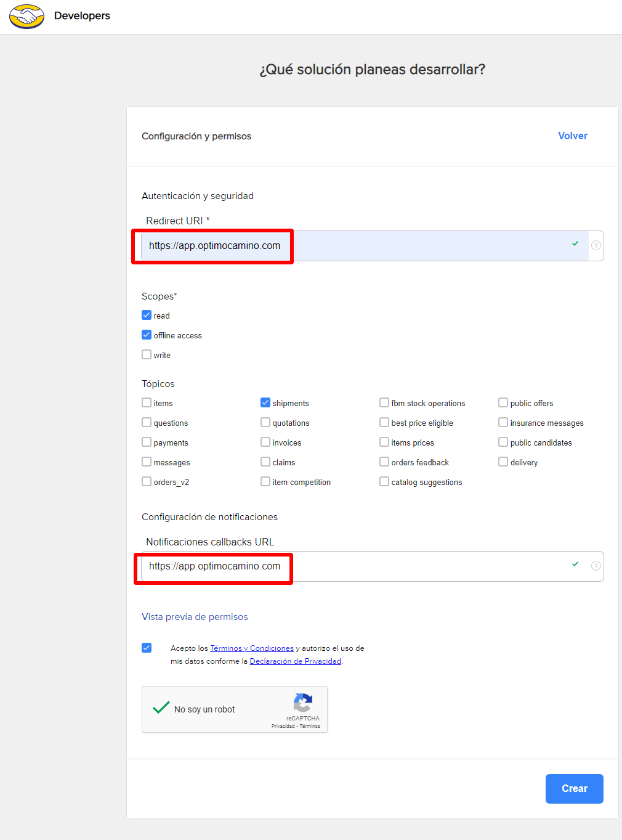
Task: Open the Términos y Condiciones link
Action: pyautogui.click(x=251, y=648)
